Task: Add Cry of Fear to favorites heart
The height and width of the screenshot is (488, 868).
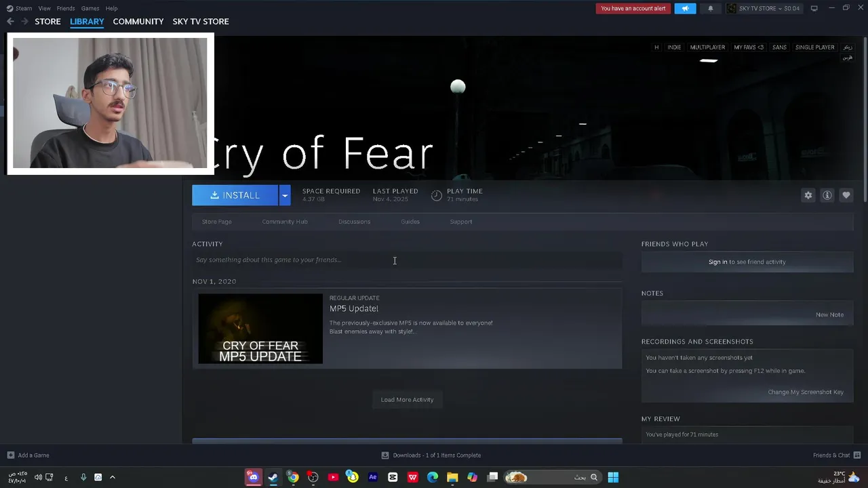Action: [x=846, y=195]
